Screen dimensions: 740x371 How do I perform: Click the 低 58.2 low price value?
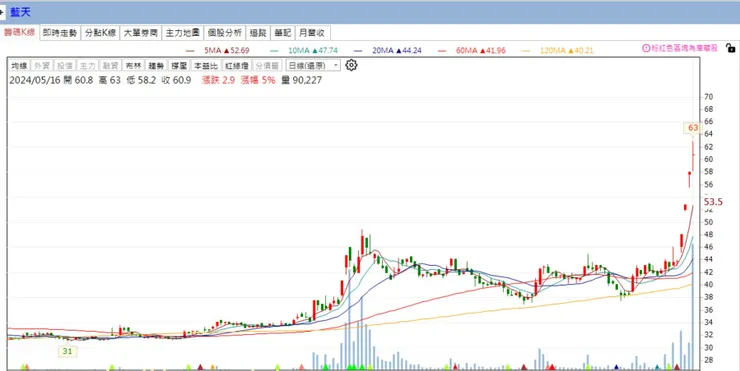pyautogui.click(x=141, y=80)
